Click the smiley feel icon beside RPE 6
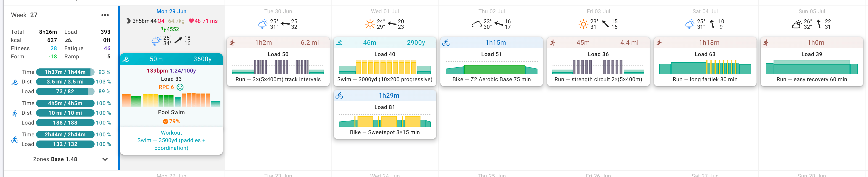868x177 pixels. 180,87
